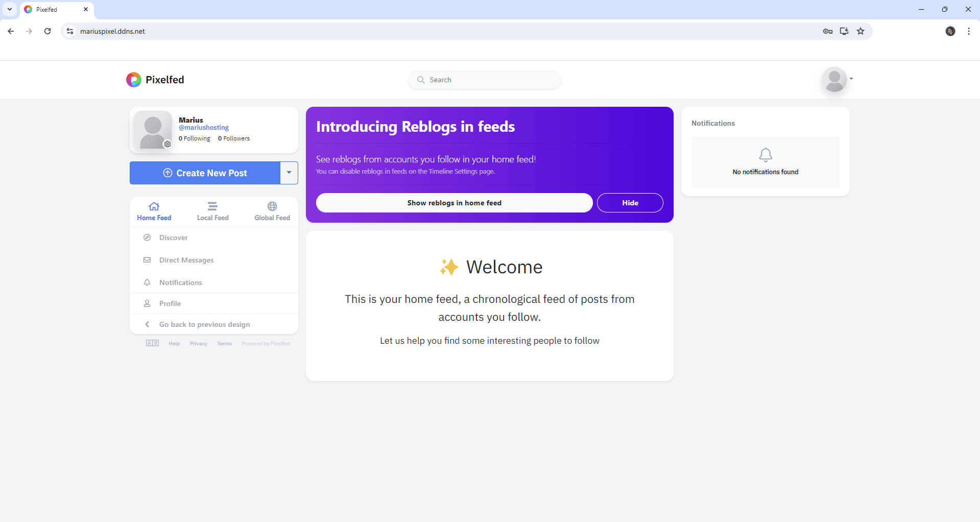
Task: Select the Pixelfed browser tab
Action: (x=57, y=9)
